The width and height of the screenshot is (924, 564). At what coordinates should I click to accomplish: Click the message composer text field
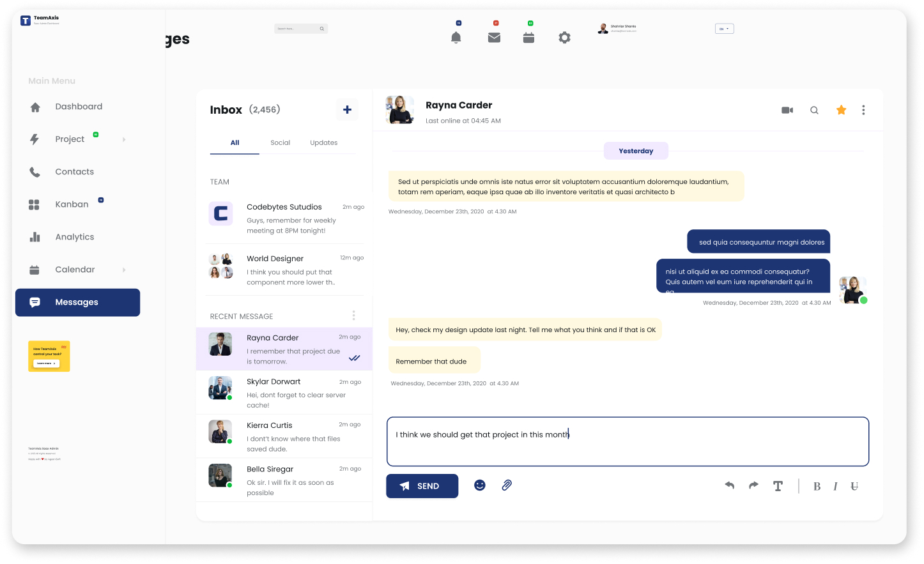628,441
